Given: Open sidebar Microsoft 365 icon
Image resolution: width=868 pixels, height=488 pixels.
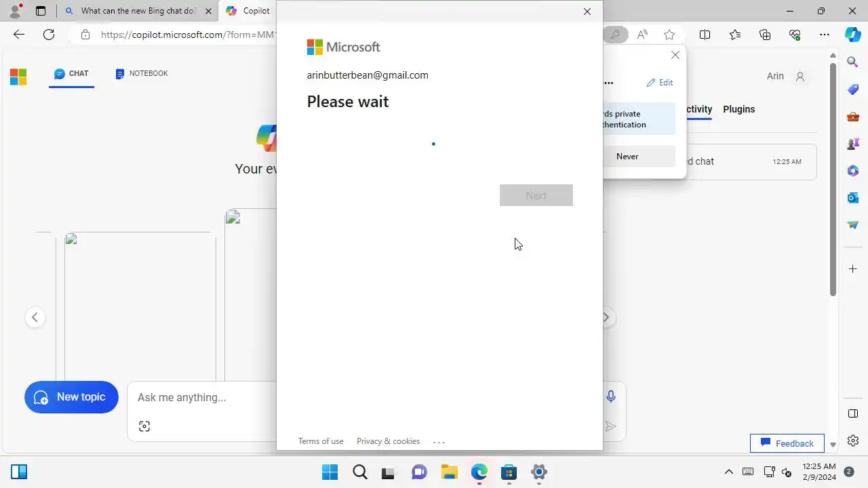Looking at the screenshot, I should pyautogui.click(x=853, y=171).
